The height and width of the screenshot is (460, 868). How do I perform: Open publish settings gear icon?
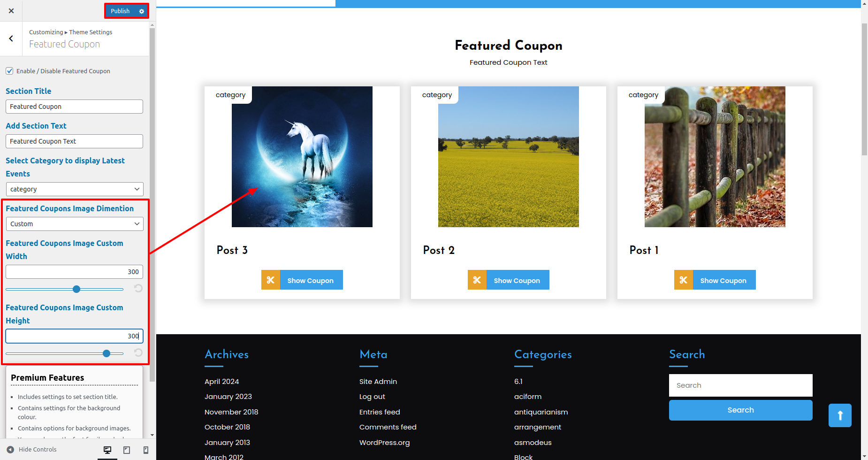[x=142, y=11]
